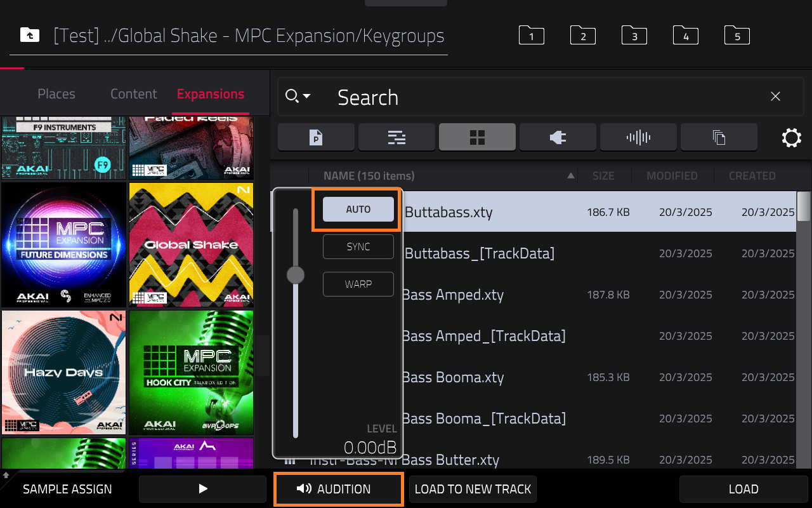Filter browser by sequence files
This screenshot has width=812, height=508.
(x=396, y=137)
